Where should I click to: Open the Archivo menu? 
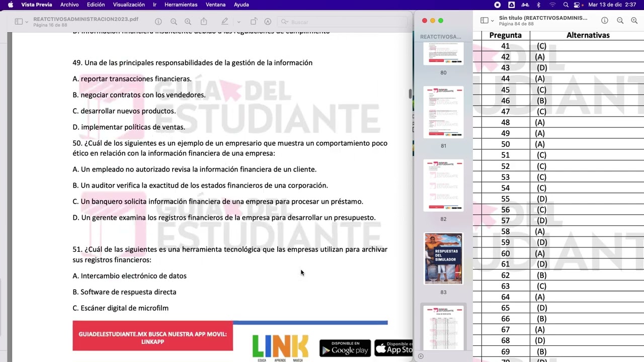coord(69,5)
